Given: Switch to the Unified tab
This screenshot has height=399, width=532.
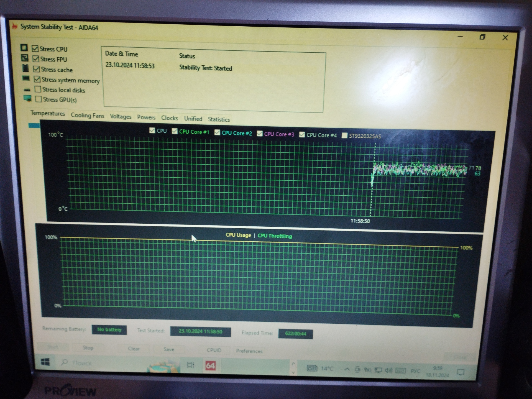Looking at the screenshot, I should point(193,119).
